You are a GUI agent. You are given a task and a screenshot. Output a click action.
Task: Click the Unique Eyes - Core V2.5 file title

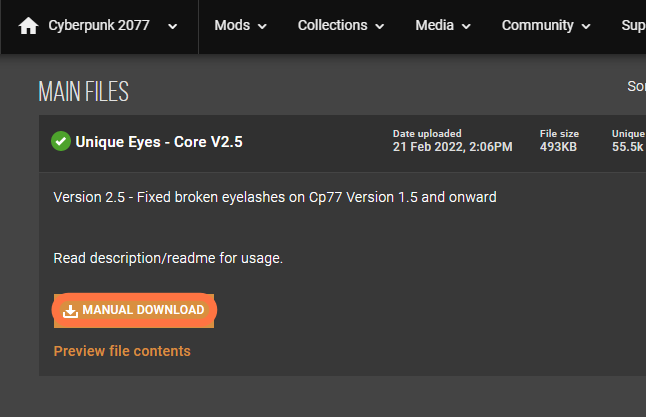[x=159, y=142]
